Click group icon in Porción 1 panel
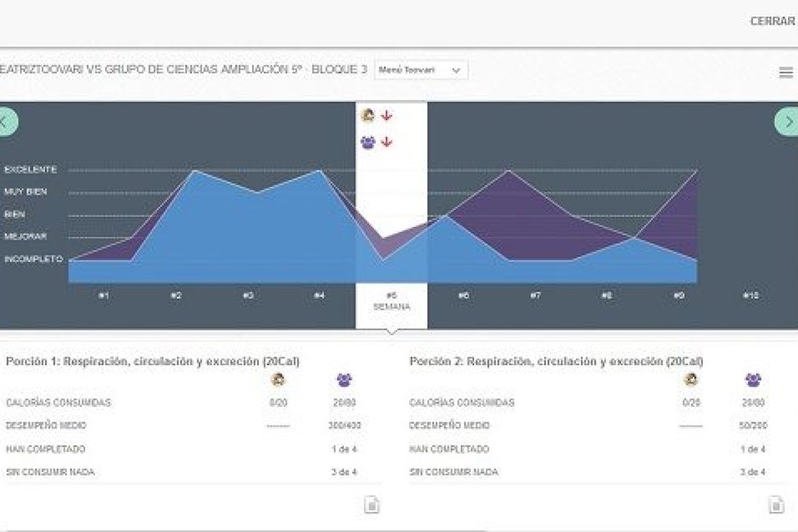The height and width of the screenshot is (532, 798). 344,380
